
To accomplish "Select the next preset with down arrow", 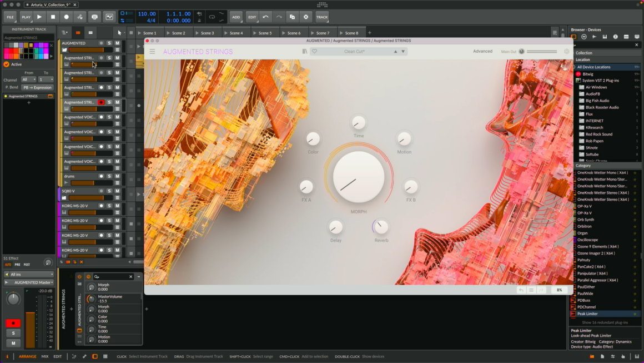I will click(403, 52).
